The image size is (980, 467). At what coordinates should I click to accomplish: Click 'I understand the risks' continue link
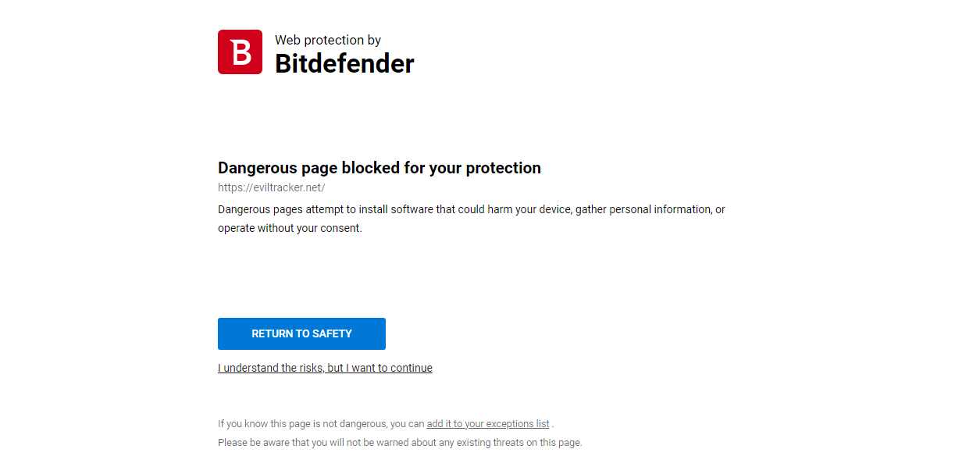(325, 368)
